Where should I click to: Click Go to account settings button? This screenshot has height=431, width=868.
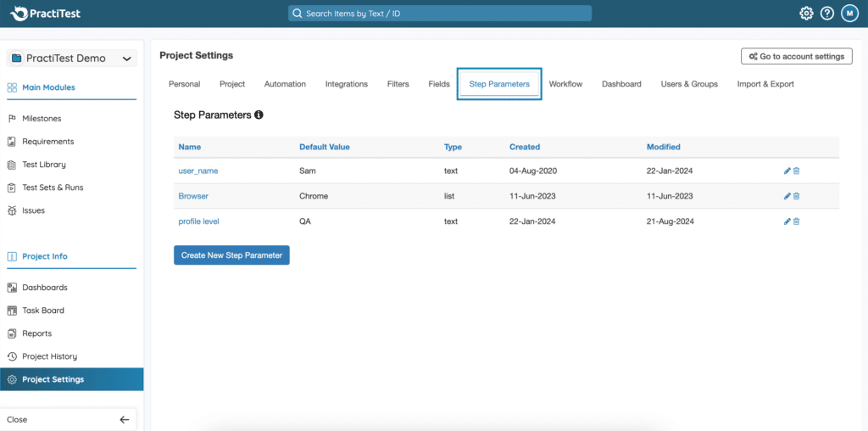pos(796,56)
